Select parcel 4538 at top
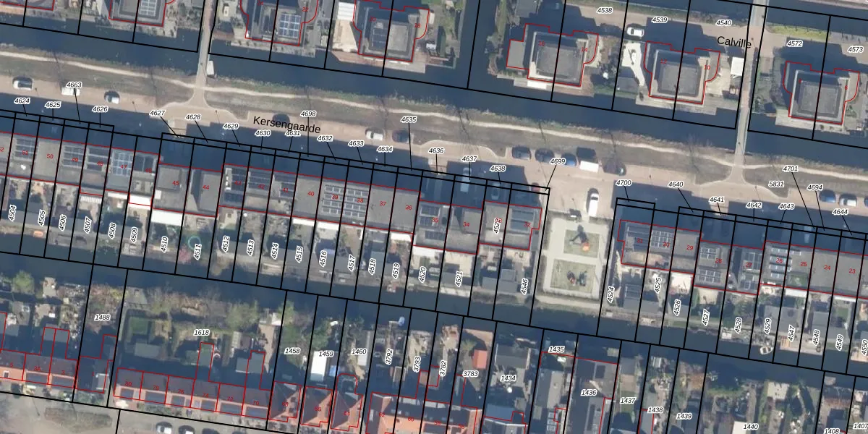Viewport: 868px width, 434px height. click(604, 11)
